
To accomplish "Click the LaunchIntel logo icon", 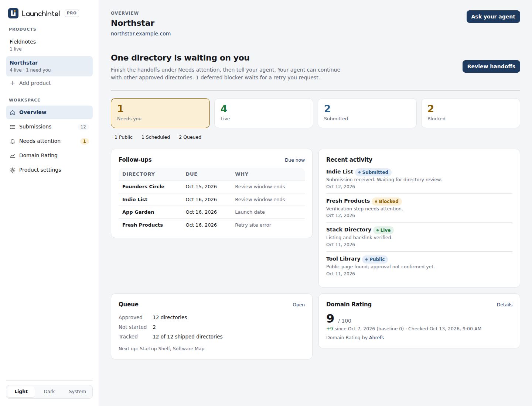I will click(x=13, y=13).
